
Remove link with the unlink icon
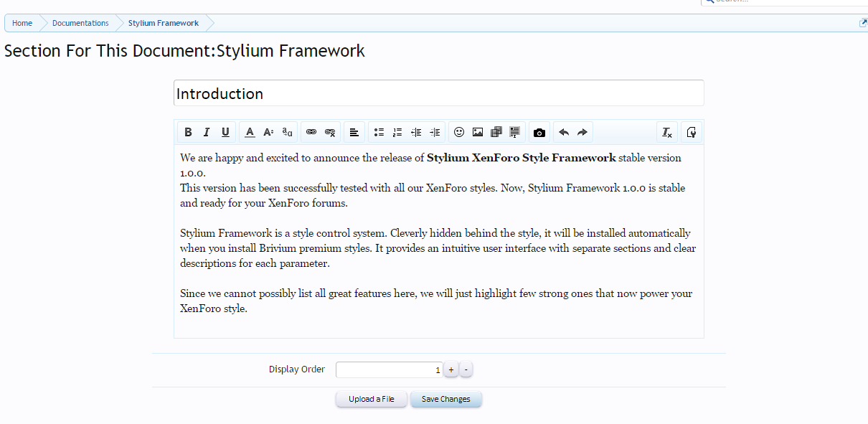tap(330, 132)
